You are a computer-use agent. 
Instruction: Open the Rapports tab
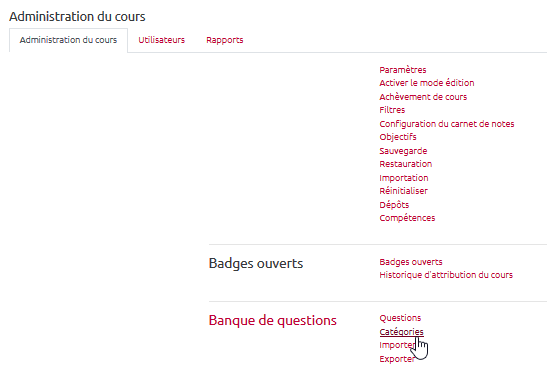pyautogui.click(x=225, y=40)
